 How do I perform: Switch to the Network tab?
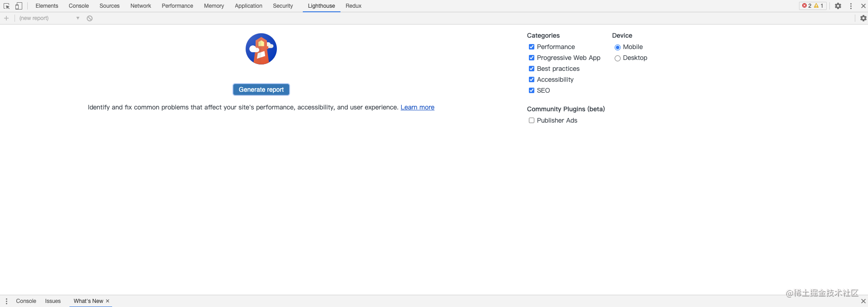click(141, 6)
